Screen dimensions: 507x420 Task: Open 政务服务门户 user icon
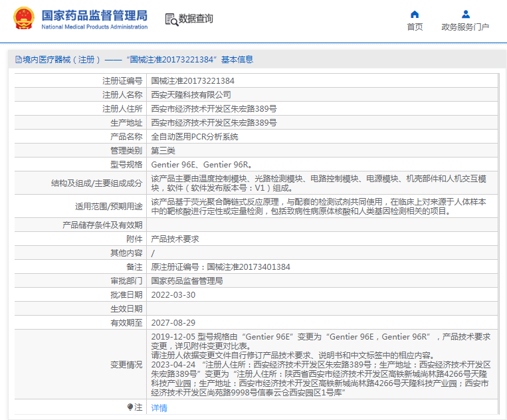pyautogui.click(x=466, y=14)
